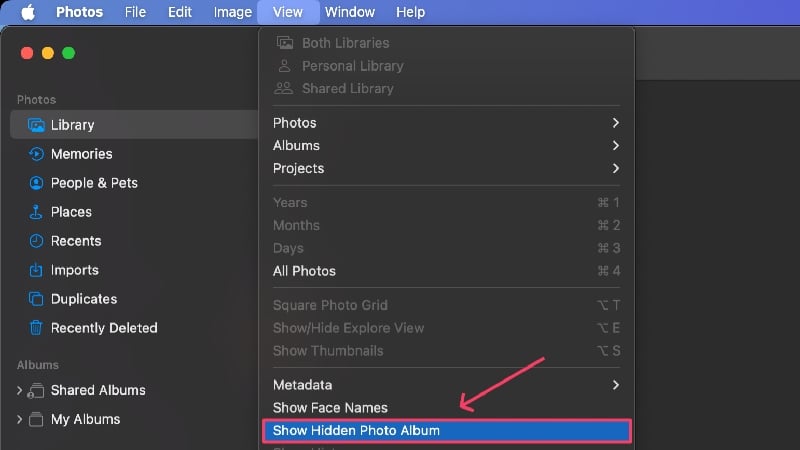Click the Shared Library people icon
This screenshot has height=450, width=800.
(x=284, y=88)
